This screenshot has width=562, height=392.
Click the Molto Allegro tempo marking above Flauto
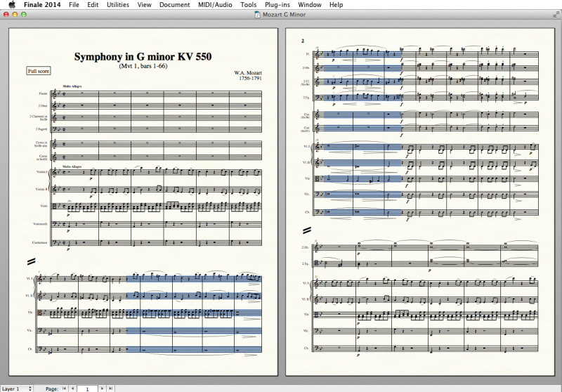(72, 86)
